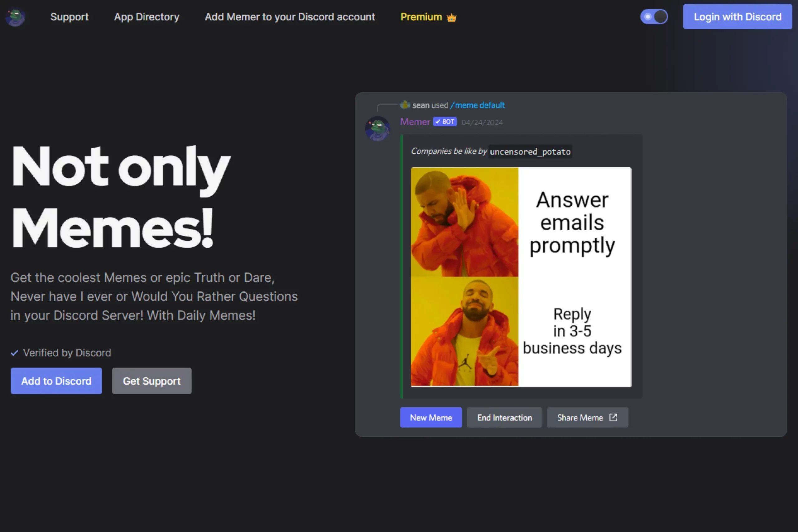Image resolution: width=798 pixels, height=532 pixels.
Task: Click the verified BOT badge
Action: [445, 122]
